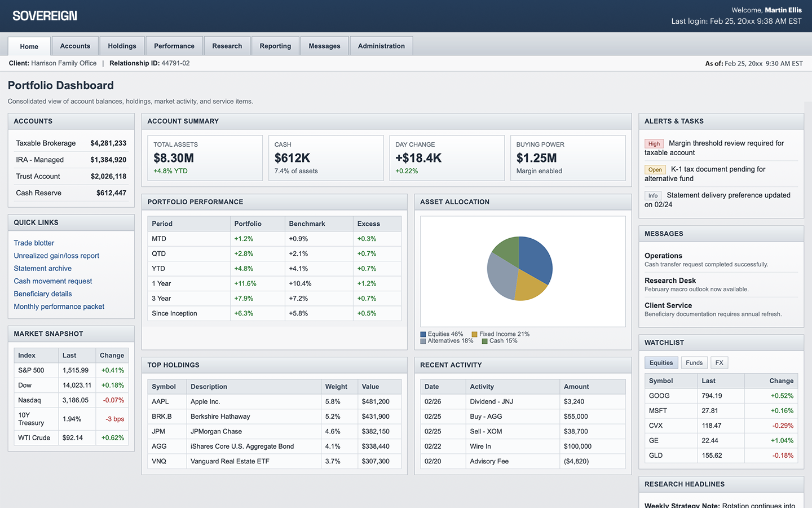The width and height of the screenshot is (812, 508).
Task: Switch to the Performance tab
Action: point(174,46)
